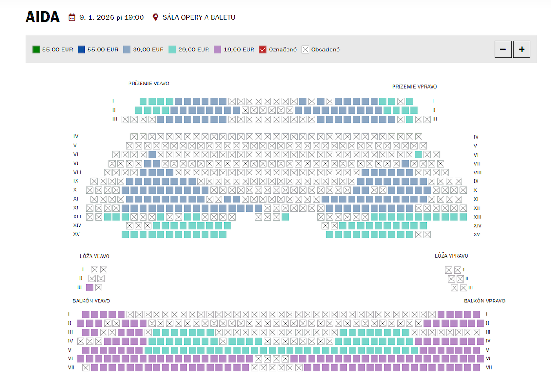Screen dimensions: 551x392
Task: Click the purple 19,00 EUR legend swatch
Action: pyautogui.click(x=218, y=50)
